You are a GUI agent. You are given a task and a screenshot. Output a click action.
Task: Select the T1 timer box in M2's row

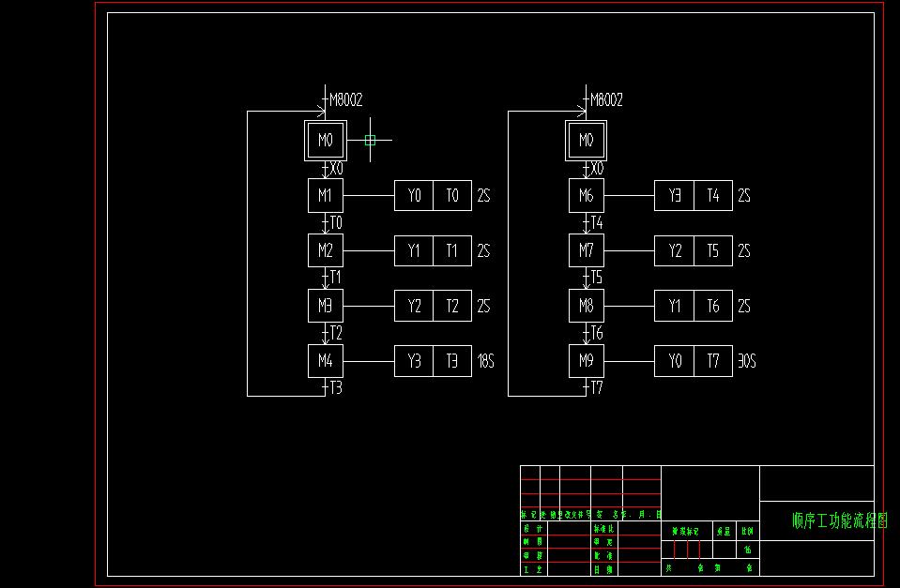(x=452, y=250)
